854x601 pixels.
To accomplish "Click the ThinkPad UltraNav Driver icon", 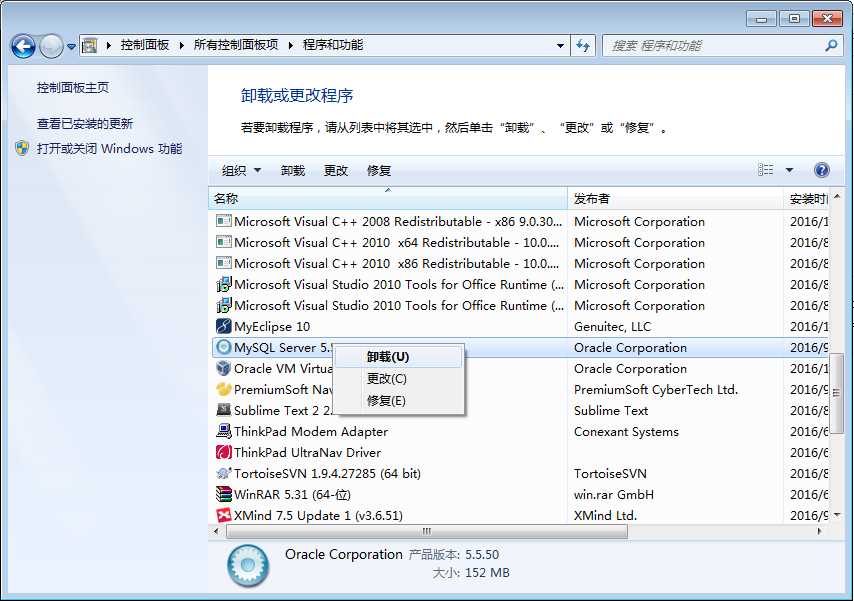I will [x=224, y=452].
